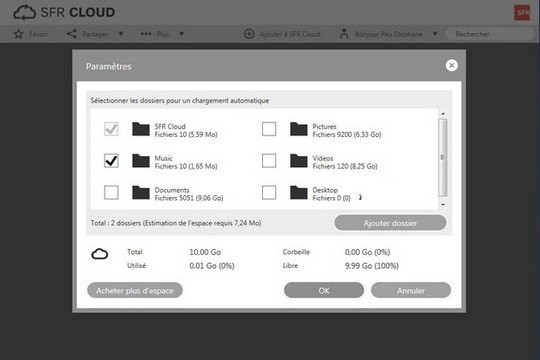Click the 0,01 Go (0%) used value
Viewport: 540px width, 360px height.
(x=212, y=266)
